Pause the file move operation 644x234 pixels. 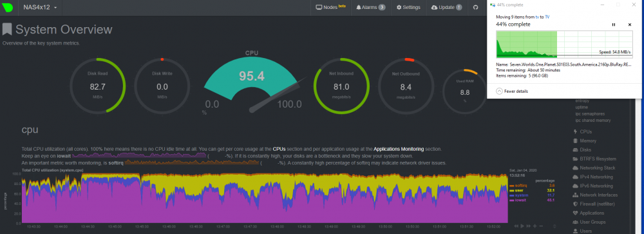(x=614, y=24)
